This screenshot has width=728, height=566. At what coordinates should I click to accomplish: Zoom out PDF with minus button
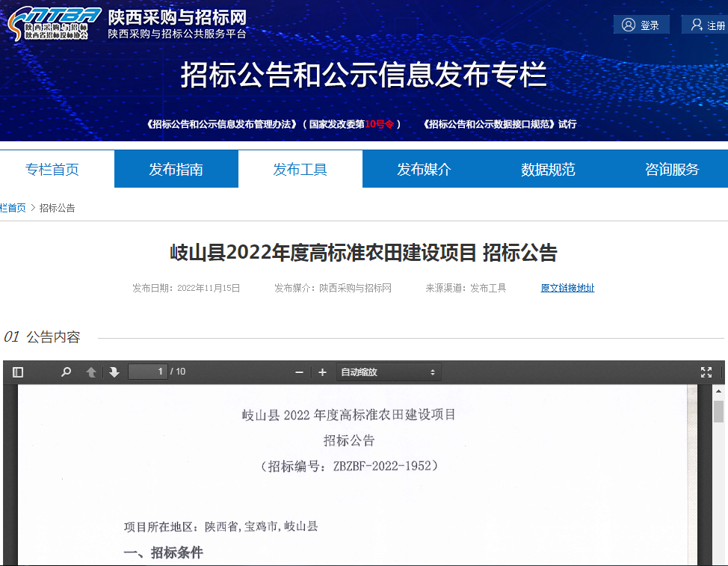(x=299, y=372)
